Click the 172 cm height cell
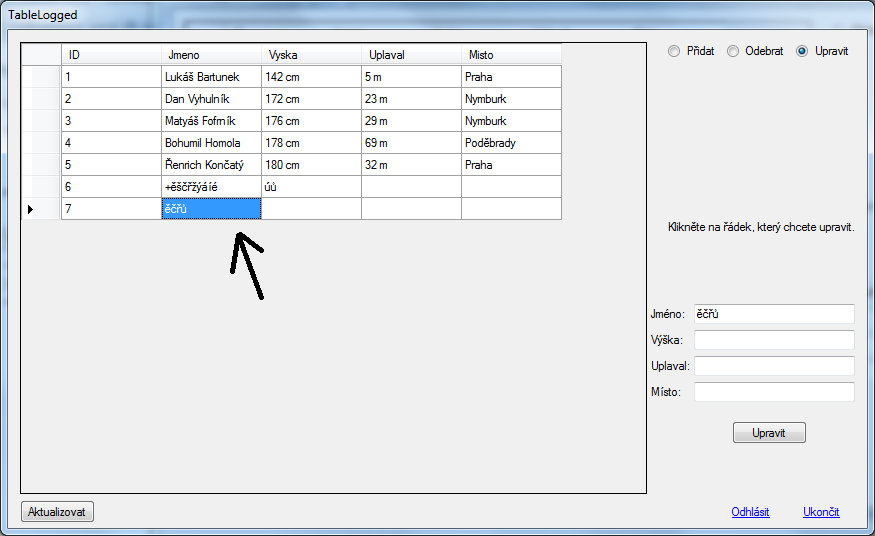The image size is (875, 536). [311, 99]
